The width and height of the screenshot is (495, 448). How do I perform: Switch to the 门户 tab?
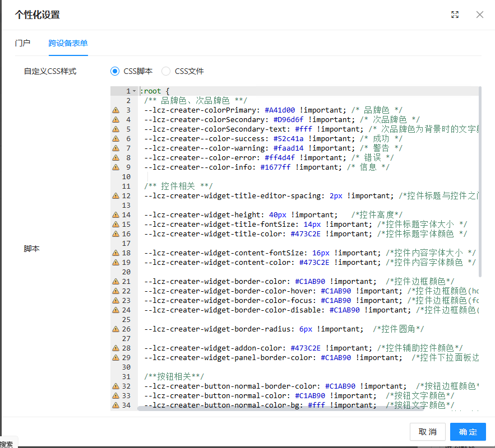pos(22,43)
